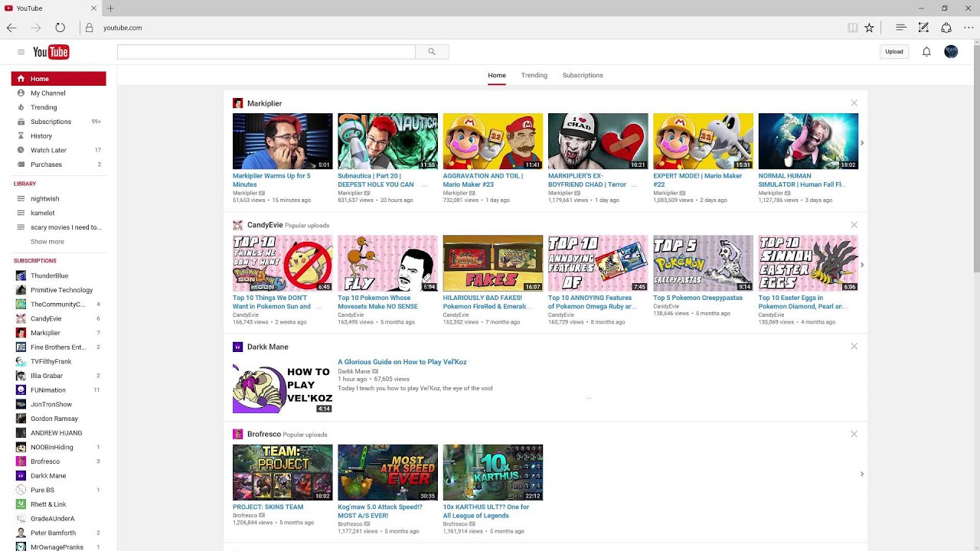Click the Upload button
The width and height of the screenshot is (980, 551).
click(894, 51)
